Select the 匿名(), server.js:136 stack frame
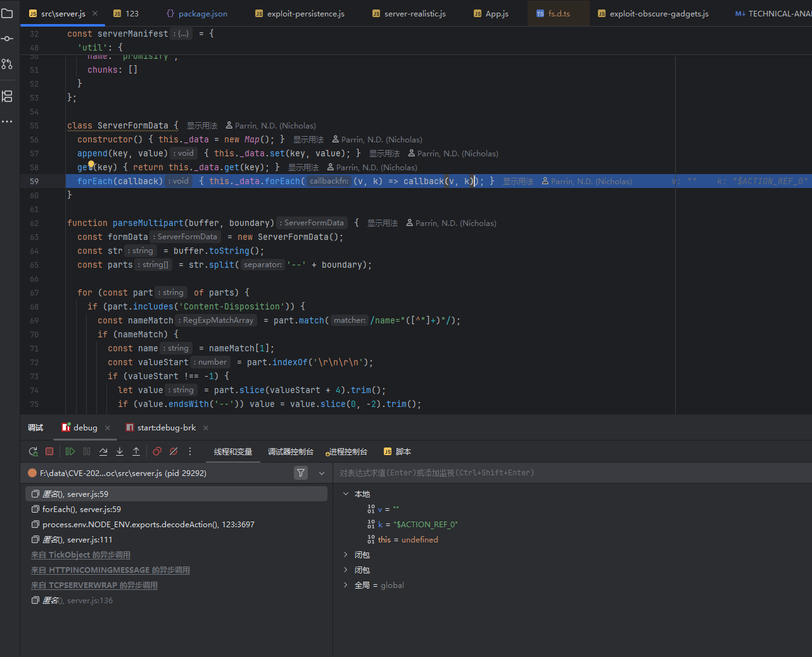Image resolution: width=812 pixels, height=657 pixels. pyautogui.click(x=176, y=600)
